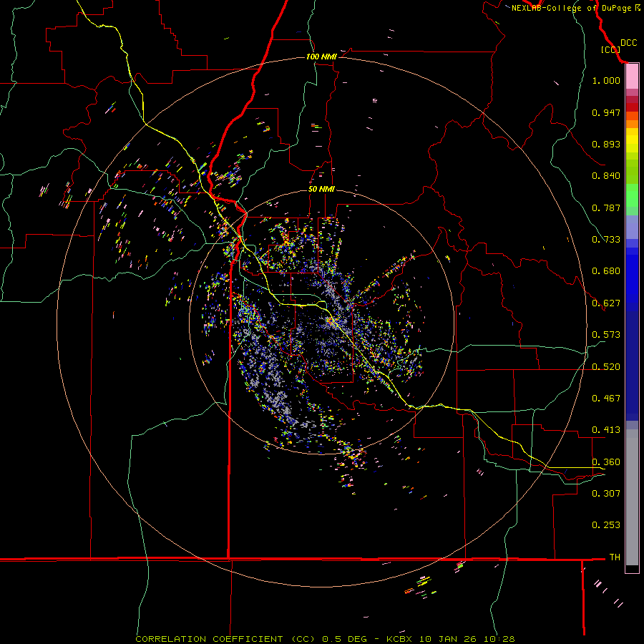Click the DCC product label above the color scale

point(628,43)
